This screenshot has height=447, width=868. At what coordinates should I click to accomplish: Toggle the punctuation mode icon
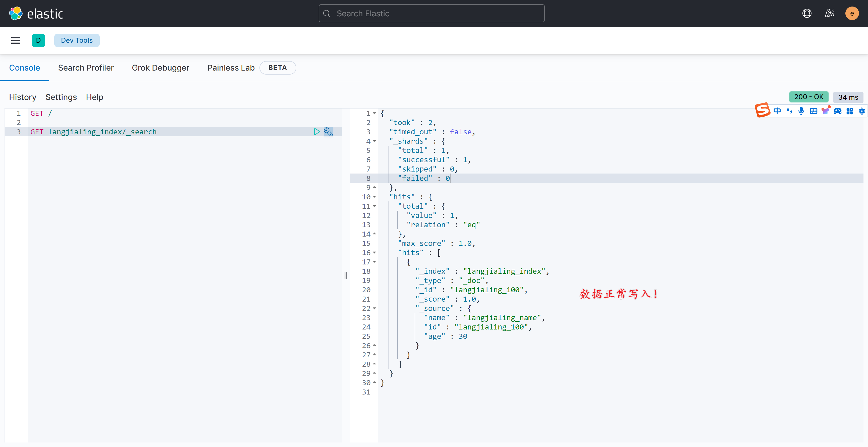(x=789, y=111)
